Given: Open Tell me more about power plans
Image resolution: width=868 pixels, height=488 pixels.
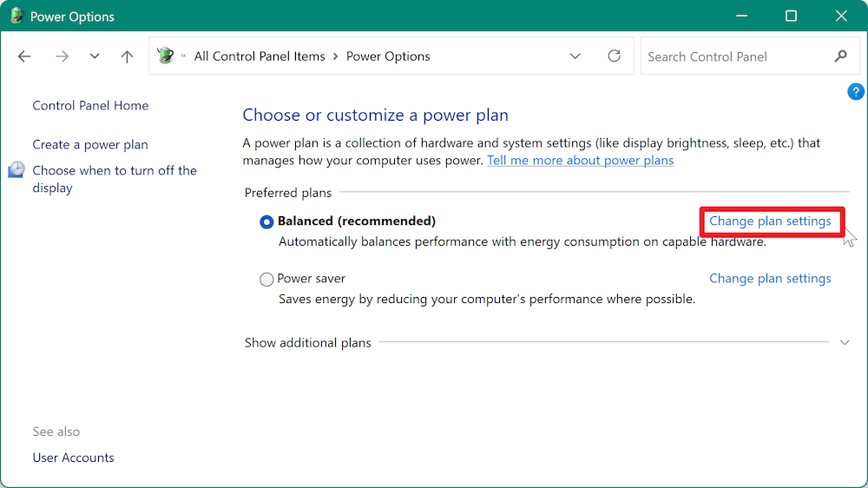Looking at the screenshot, I should tap(580, 161).
